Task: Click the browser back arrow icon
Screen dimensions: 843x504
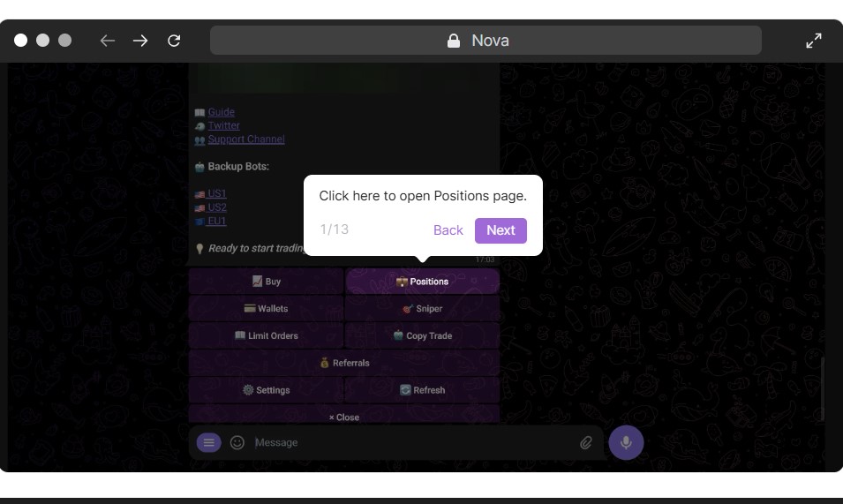Action: pyautogui.click(x=108, y=41)
